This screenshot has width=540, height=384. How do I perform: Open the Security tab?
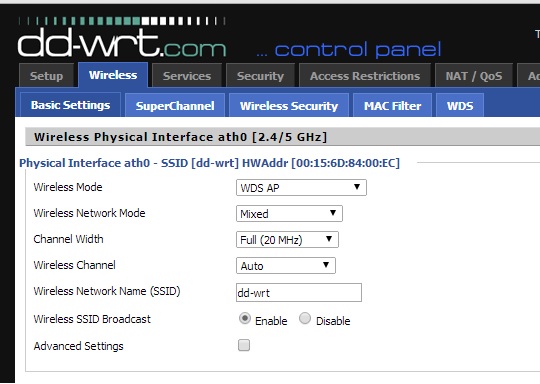260,75
